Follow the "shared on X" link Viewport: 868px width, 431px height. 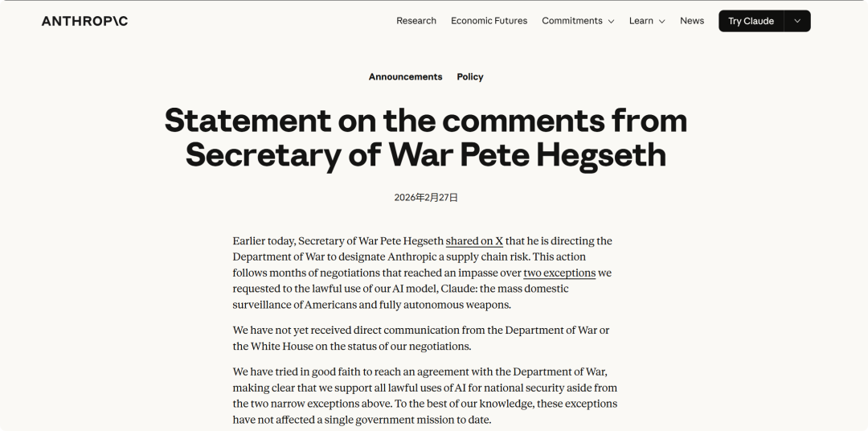[474, 241]
